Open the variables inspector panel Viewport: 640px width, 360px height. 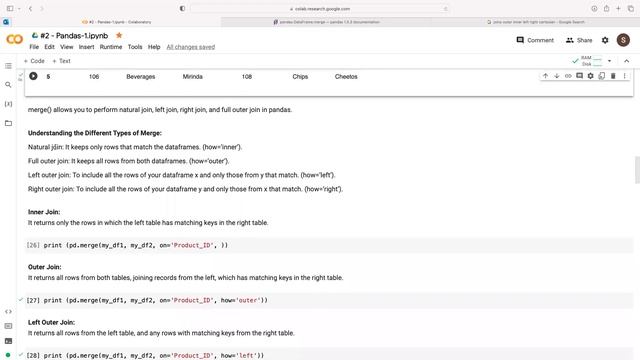[x=8, y=104]
